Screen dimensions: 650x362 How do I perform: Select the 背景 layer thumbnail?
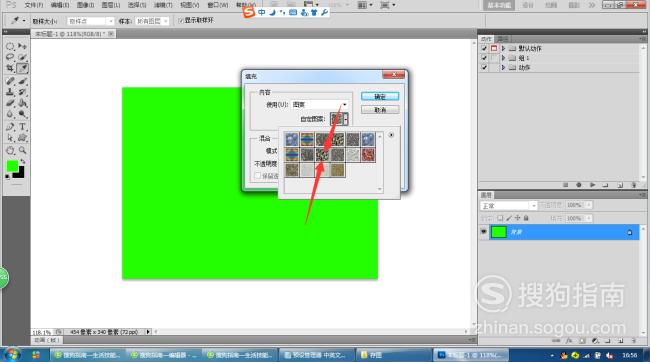point(499,232)
